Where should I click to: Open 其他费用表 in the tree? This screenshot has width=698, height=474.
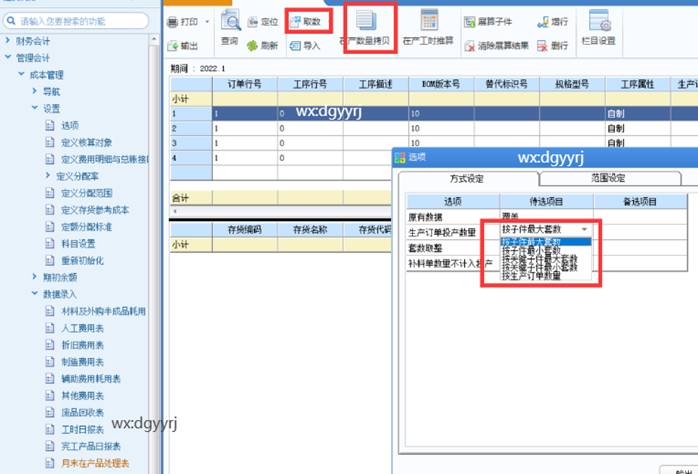click(x=82, y=396)
